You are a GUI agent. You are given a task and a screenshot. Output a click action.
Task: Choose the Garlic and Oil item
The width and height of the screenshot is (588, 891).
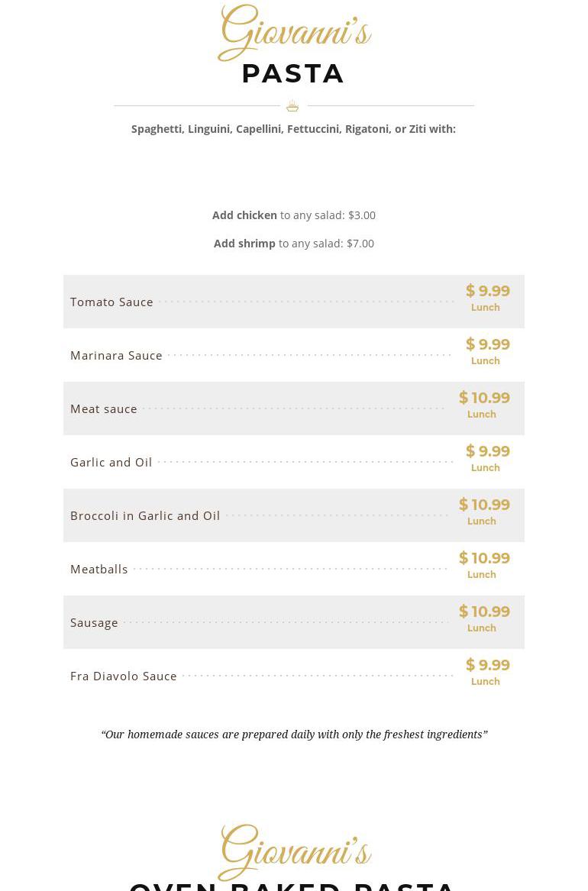111,463
